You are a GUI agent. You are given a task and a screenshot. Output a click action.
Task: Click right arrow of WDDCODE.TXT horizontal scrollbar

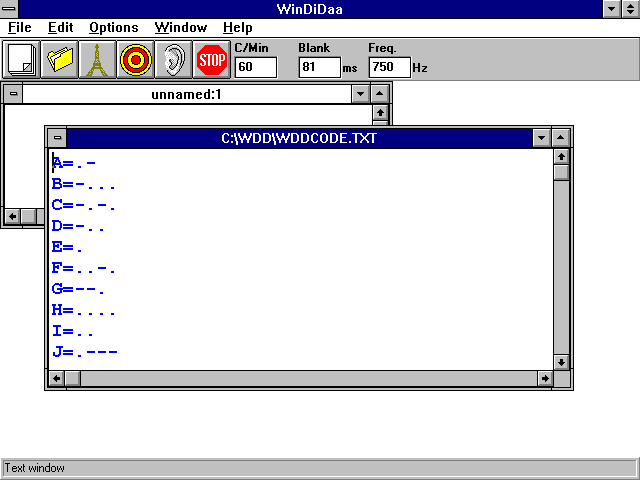[x=544, y=379]
